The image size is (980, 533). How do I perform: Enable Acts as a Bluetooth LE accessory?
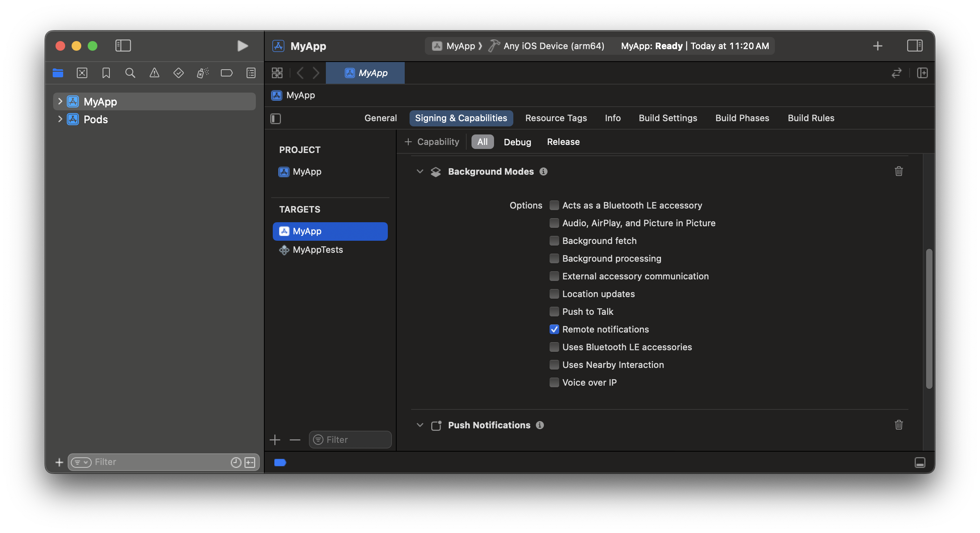tap(554, 205)
